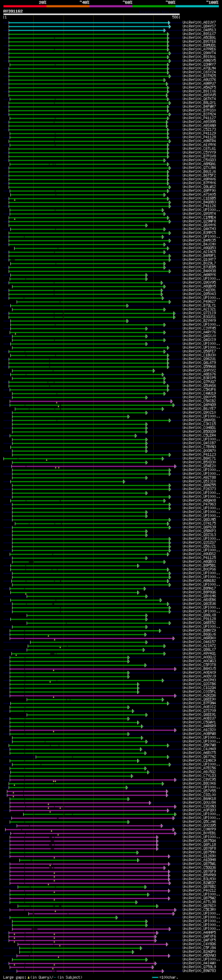The image size is (222, 980).
Task: Select label UniRef100_A5AZF5
Action: (x=199, y=88)
